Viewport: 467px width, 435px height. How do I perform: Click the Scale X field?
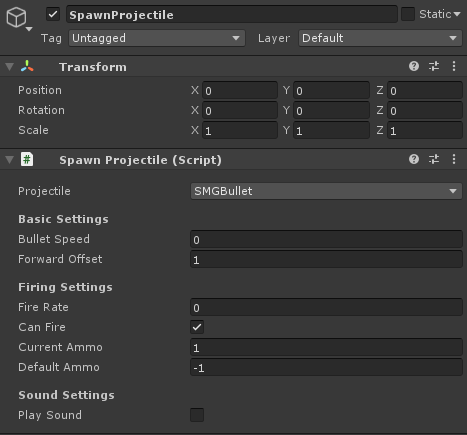tap(240, 130)
